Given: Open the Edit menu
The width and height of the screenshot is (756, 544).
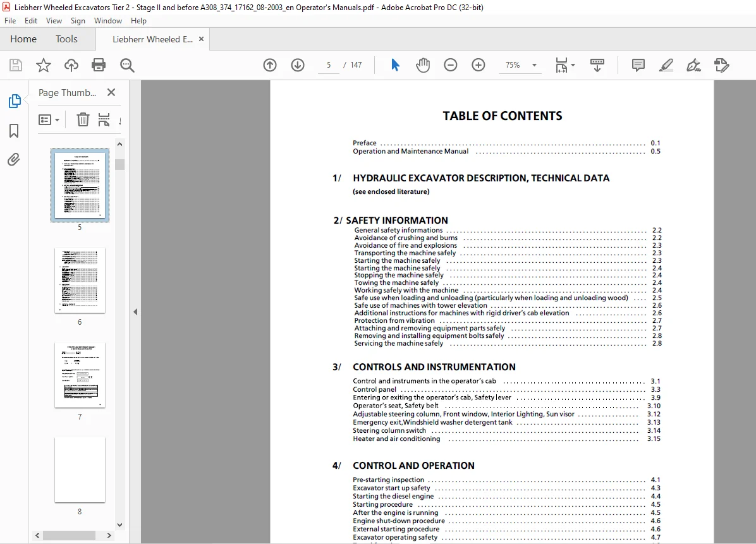Looking at the screenshot, I should pyautogui.click(x=31, y=21).
